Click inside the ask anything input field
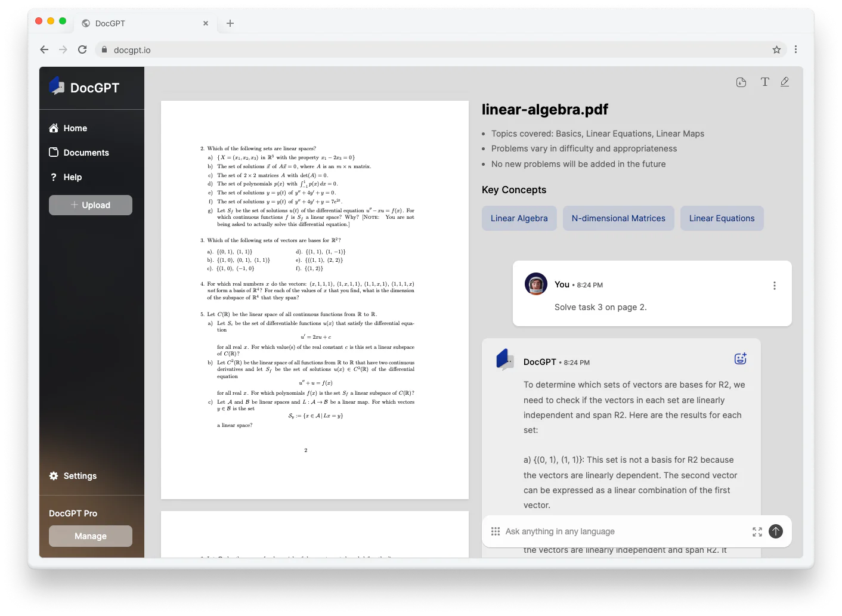The height and width of the screenshot is (616, 842). tap(596, 531)
